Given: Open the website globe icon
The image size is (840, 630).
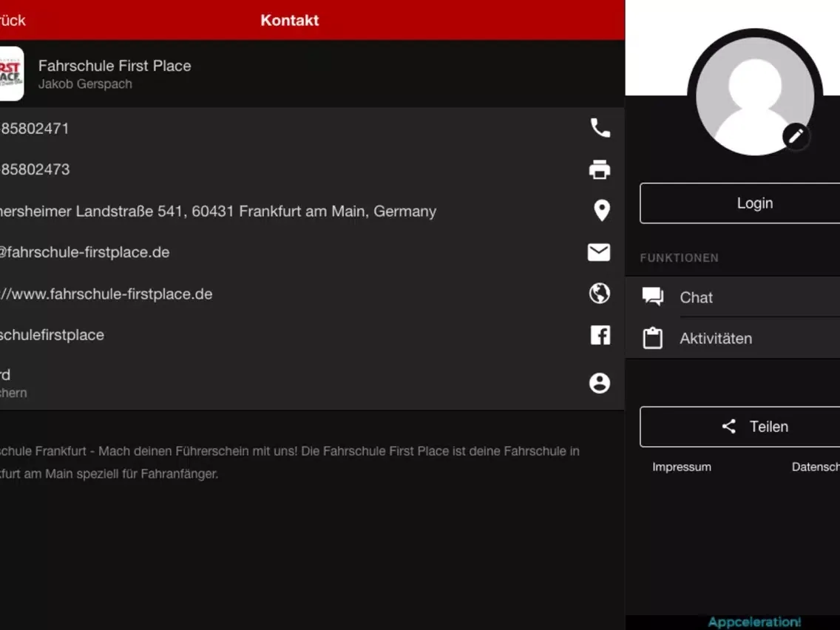Looking at the screenshot, I should (600, 293).
